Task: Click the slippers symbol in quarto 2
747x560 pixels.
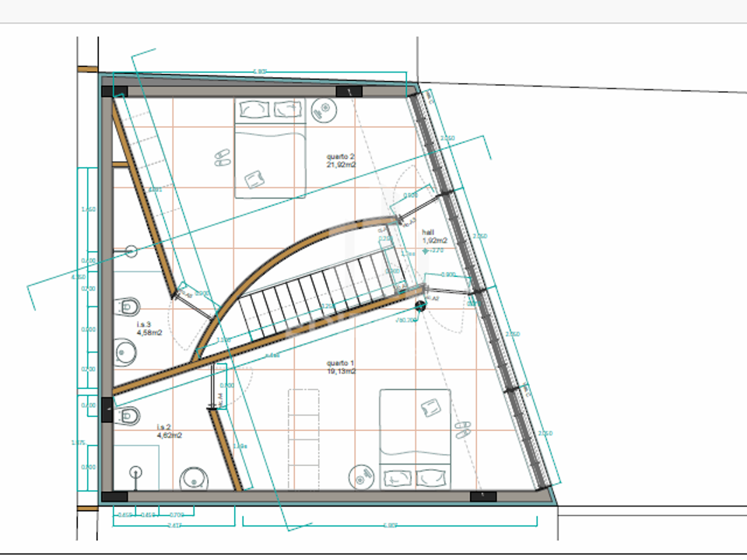Action: [x=222, y=158]
